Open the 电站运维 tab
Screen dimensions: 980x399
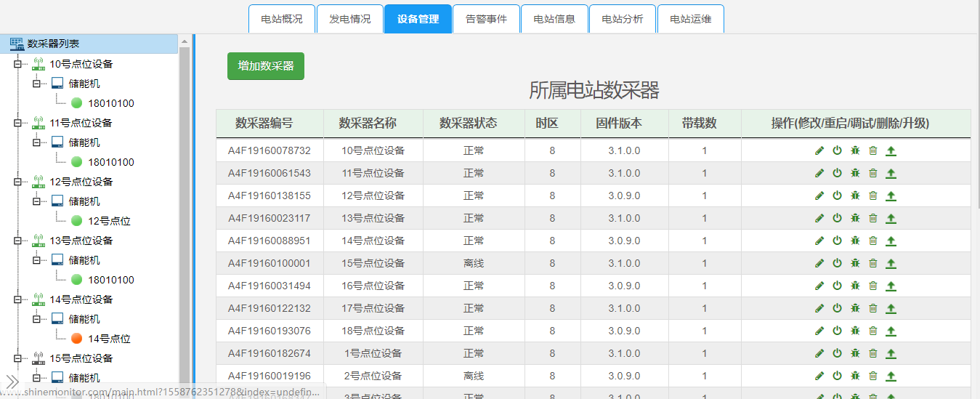coord(691,19)
